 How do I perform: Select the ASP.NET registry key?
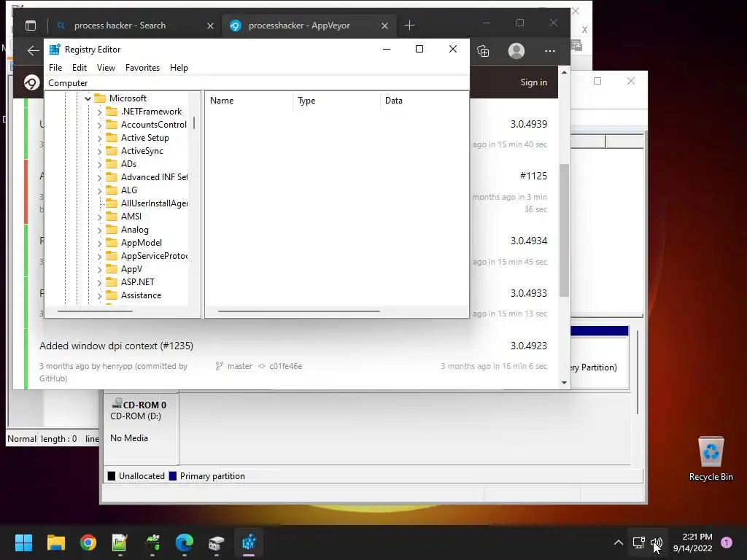point(137,282)
